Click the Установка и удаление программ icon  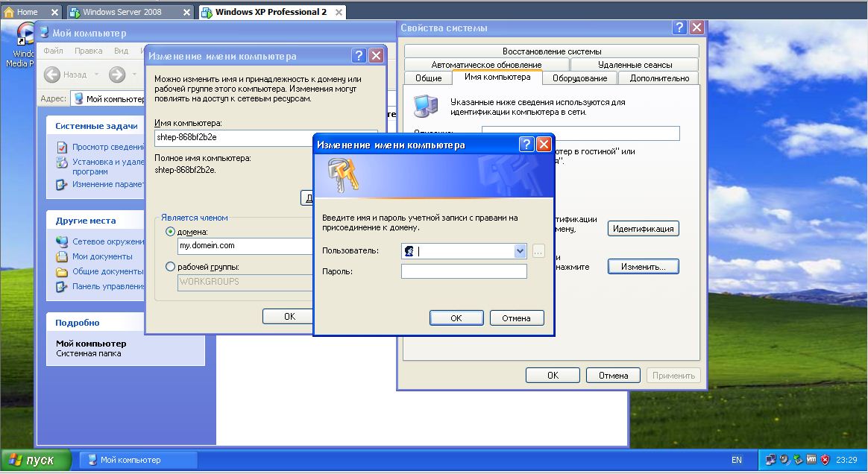(x=61, y=162)
